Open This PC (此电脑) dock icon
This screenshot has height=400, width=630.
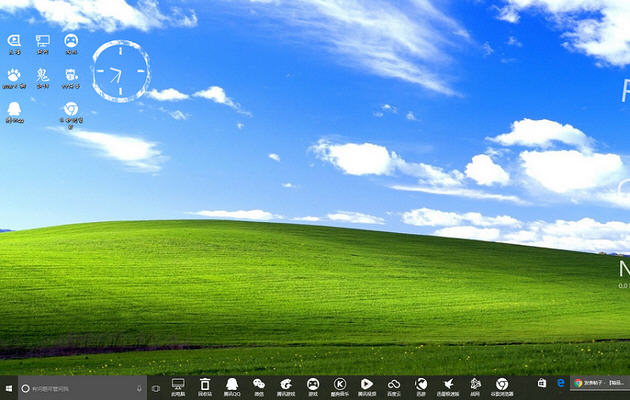coord(178,387)
